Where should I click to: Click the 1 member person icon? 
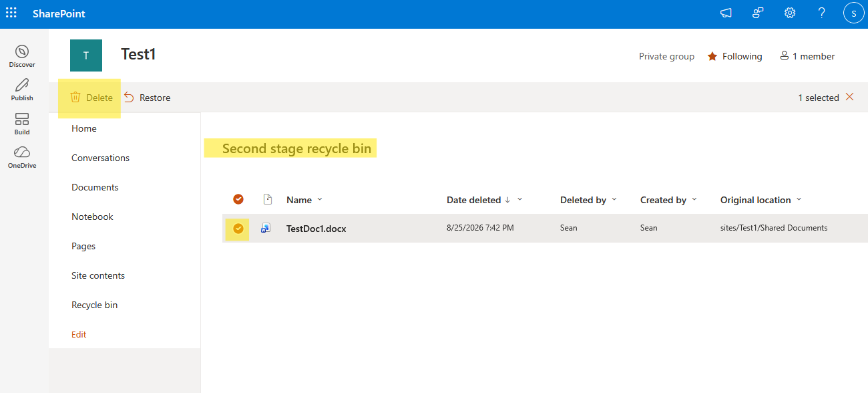coord(785,56)
